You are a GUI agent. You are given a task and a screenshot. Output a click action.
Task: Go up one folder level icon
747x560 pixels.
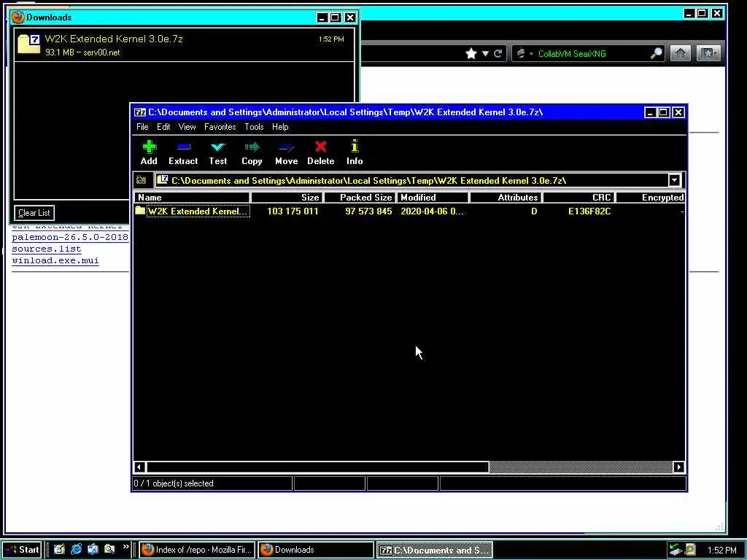141,180
